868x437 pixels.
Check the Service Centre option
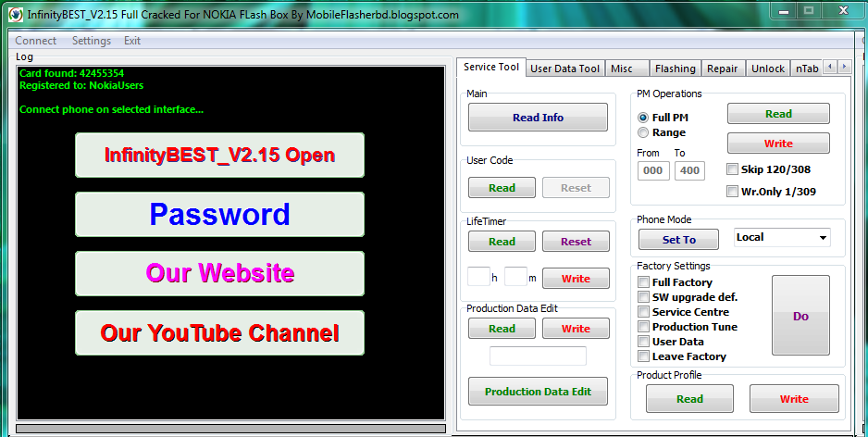(x=643, y=312)
